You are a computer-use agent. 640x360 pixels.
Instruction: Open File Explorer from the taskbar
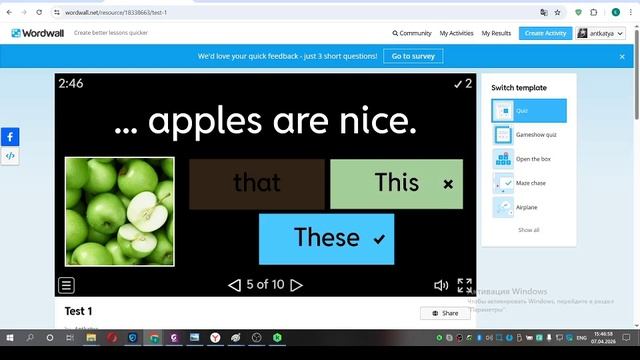(91, 338)
